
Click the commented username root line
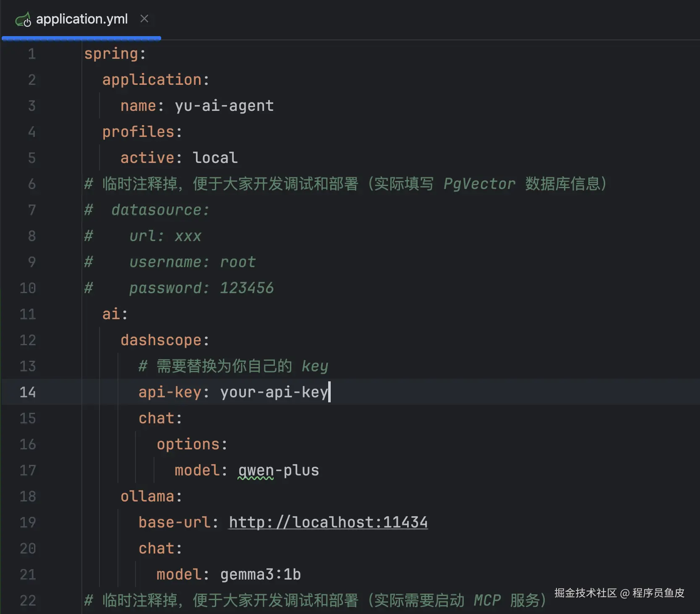point(192,262)
